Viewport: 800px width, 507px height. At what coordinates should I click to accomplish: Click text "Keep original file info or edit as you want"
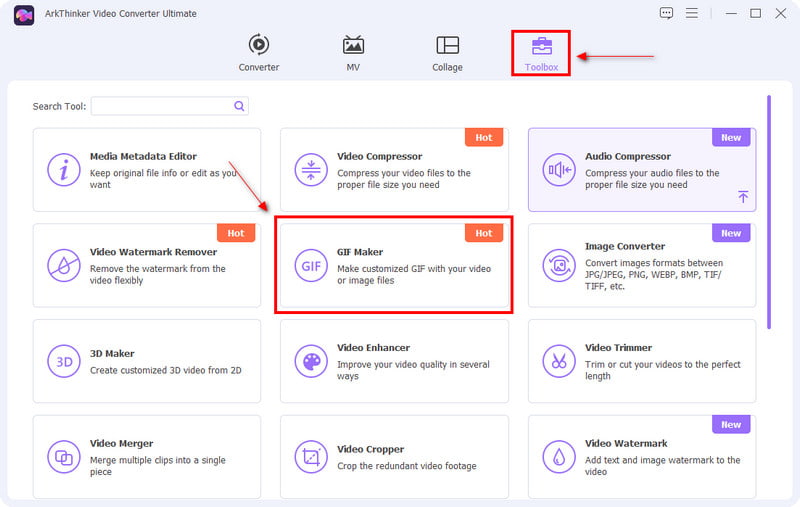click(163, 179)
